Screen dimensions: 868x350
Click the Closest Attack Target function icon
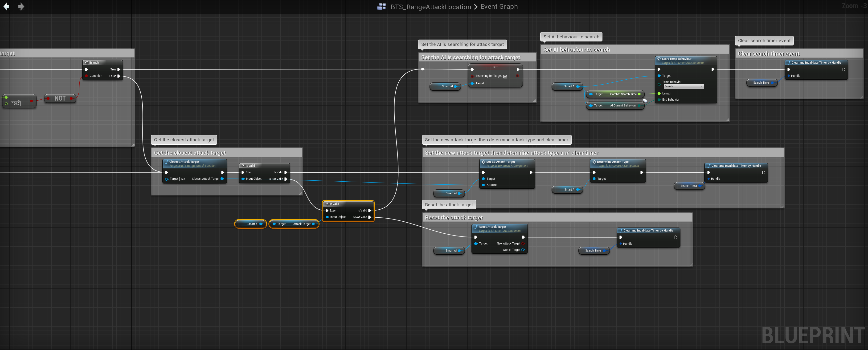tap(167, 162)
